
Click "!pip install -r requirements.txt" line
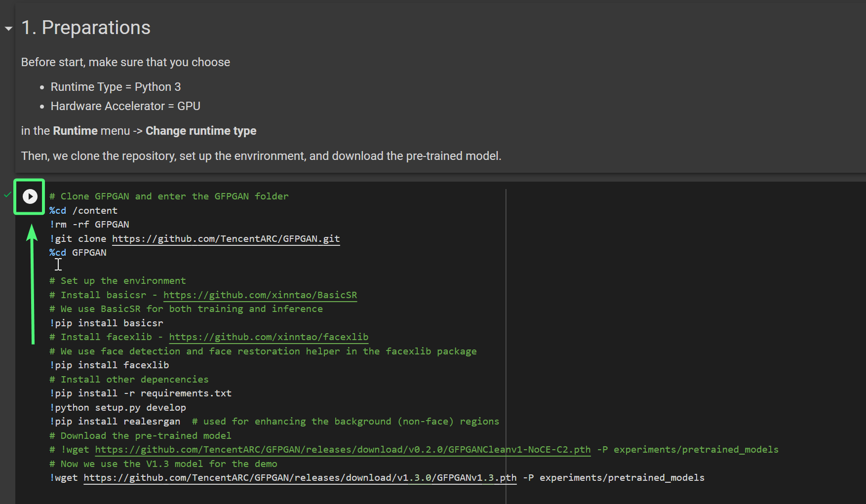pos(140,393)
